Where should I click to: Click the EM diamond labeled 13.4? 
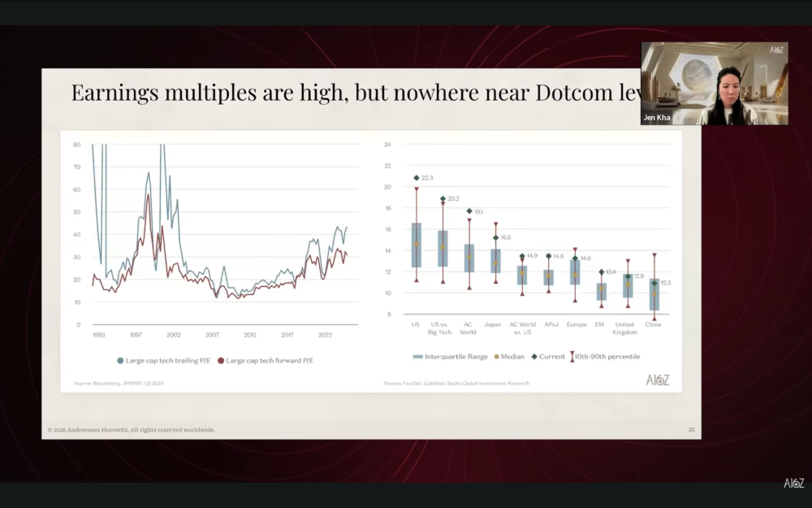601,271
